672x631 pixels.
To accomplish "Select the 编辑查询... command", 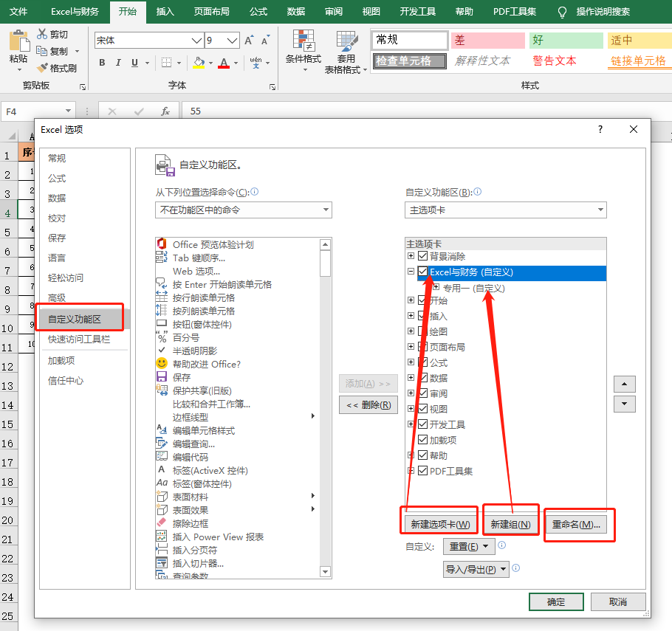I will click(238, 444).
